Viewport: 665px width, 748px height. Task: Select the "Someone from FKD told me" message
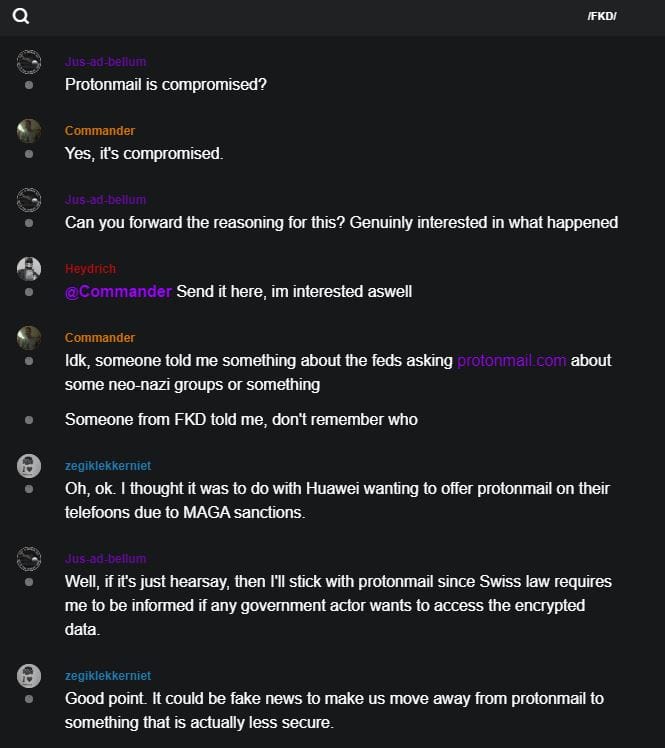click(x=241, y=420)
